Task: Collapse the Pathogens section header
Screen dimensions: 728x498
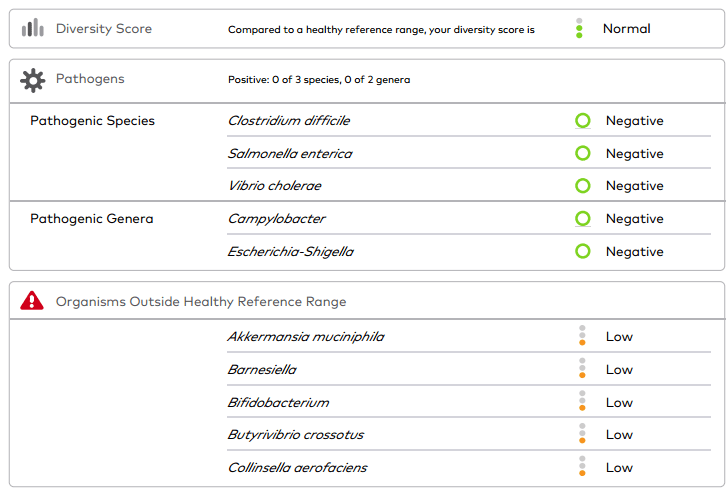Action: 90,79
